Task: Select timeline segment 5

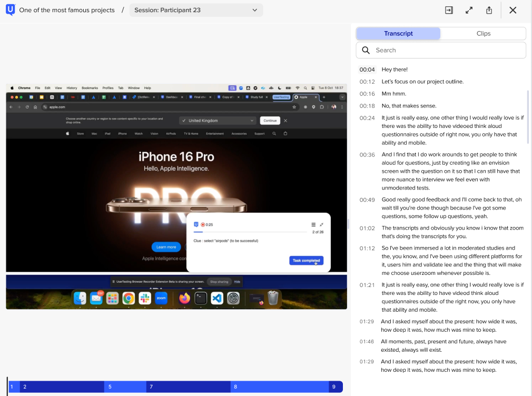Action: tap(125, 387)
